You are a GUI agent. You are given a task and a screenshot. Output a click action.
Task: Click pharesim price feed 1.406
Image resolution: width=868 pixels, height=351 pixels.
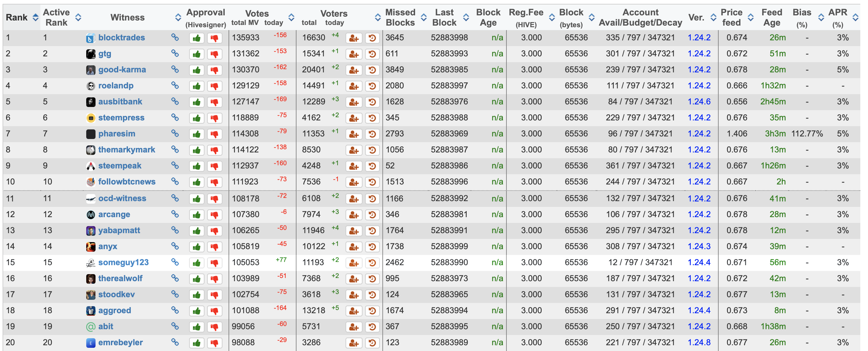point(737,134)
